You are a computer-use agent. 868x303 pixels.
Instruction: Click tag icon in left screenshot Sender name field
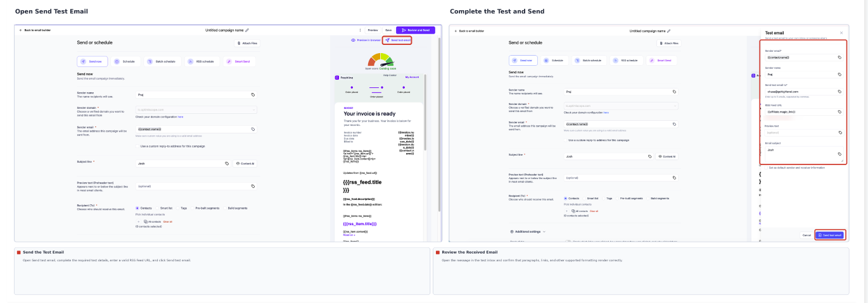coord(252,94)
